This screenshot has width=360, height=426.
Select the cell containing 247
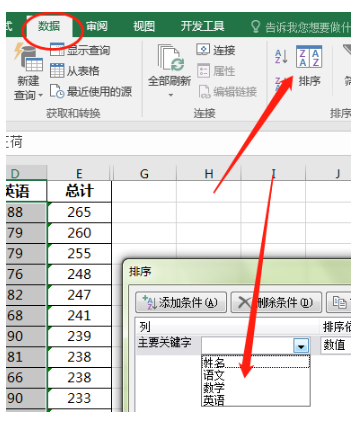coord(79,295)
